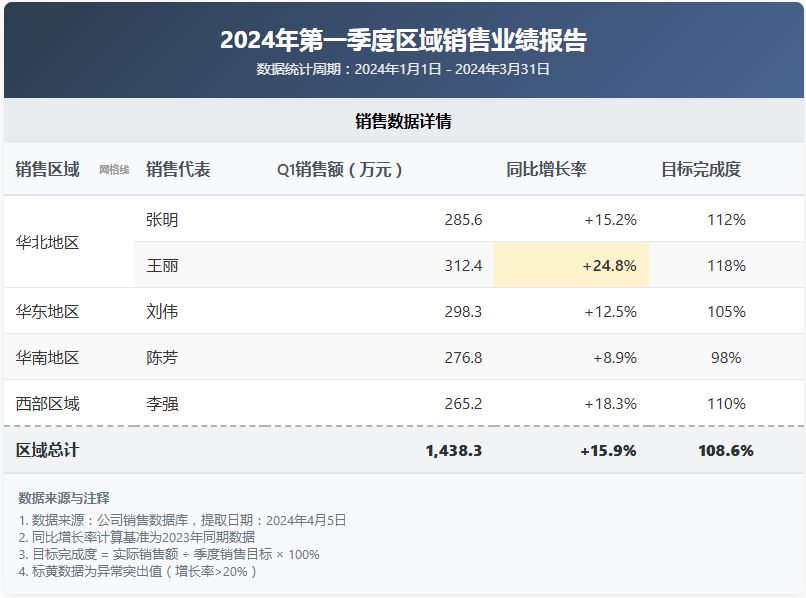Click the 目标完成度 column header
The width and height of the screenshot is (806, 598).
[700, 170]
